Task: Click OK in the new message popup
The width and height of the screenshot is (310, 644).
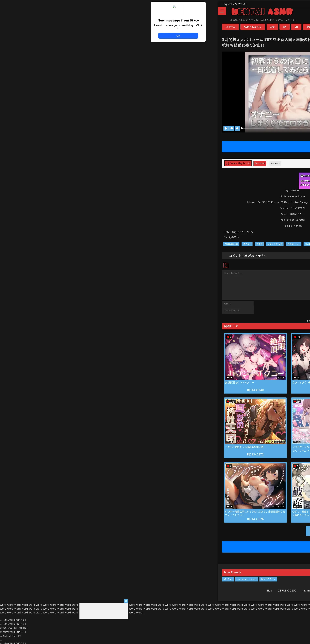Action: coord(178,36)
